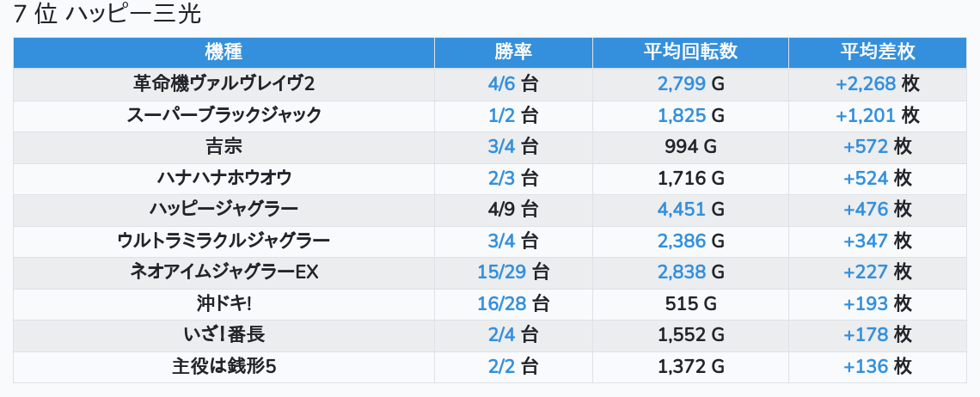Open the 1,825 spins link
Screen dimensions: 980x397
pos(682,115)
